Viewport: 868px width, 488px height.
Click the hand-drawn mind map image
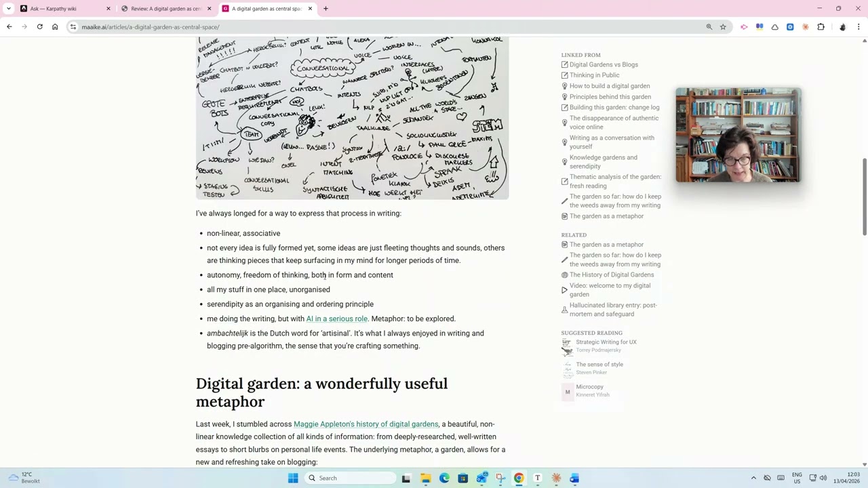coord(352,118)
